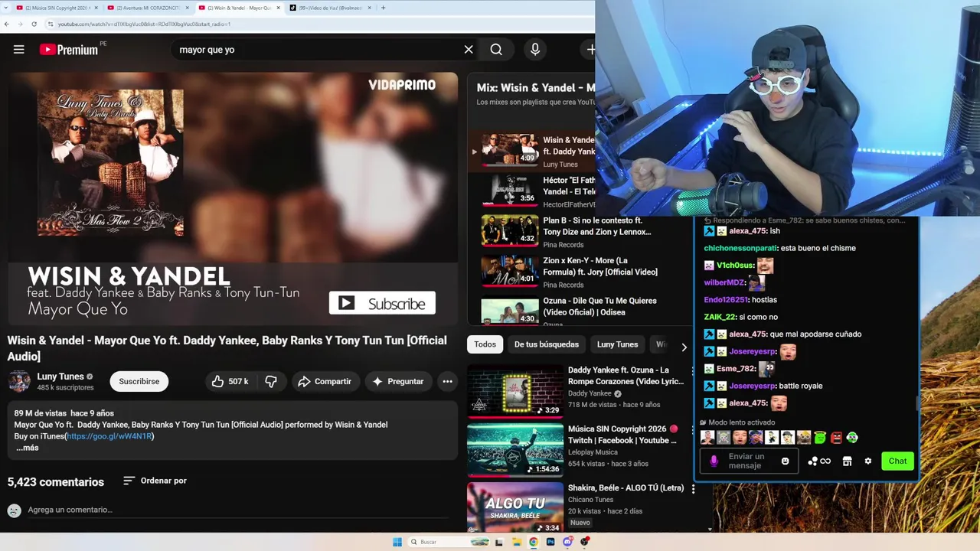Open Josereyesrp's name on battle royale message

click(x=752, y=386)
